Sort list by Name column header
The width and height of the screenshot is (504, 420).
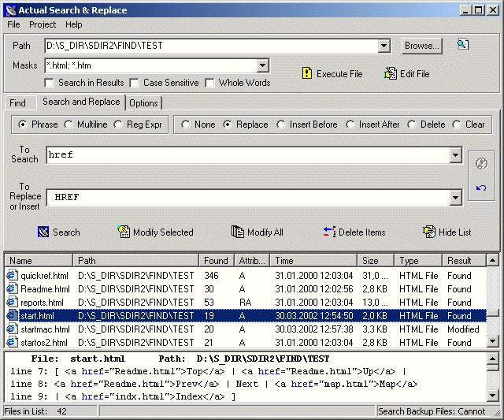(39, 261)
